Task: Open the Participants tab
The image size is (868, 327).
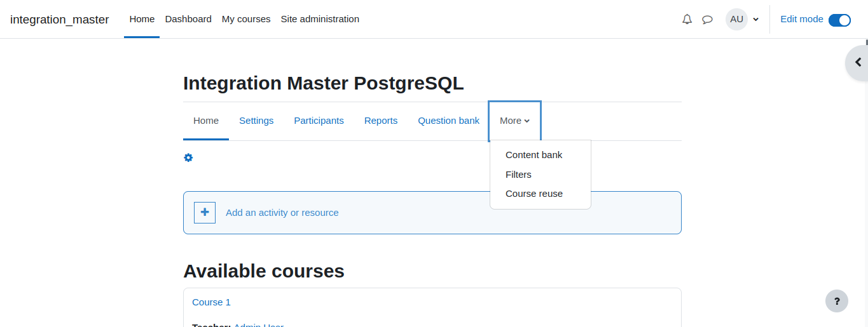Action: 319,121
